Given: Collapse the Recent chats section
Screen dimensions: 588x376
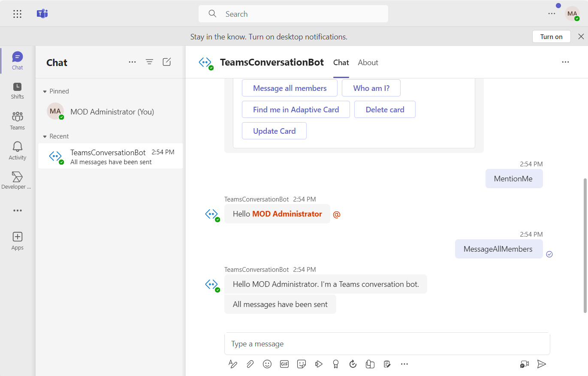Looking at the screenshot, I should (56, 136).
